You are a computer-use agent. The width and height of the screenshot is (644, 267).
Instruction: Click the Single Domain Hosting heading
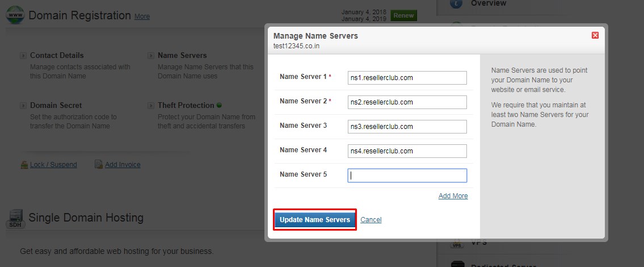tap(86, 217)
